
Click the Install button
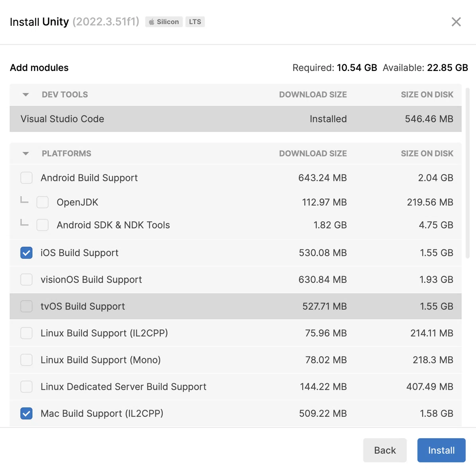(441, 450)
